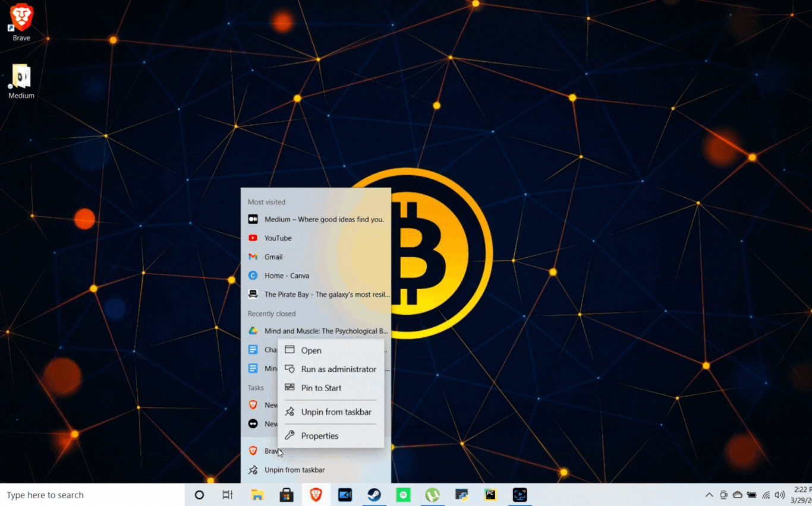Open Properties from the context menu
The height and width of the screenshot is (506, 812).
(x=331, y=436)
